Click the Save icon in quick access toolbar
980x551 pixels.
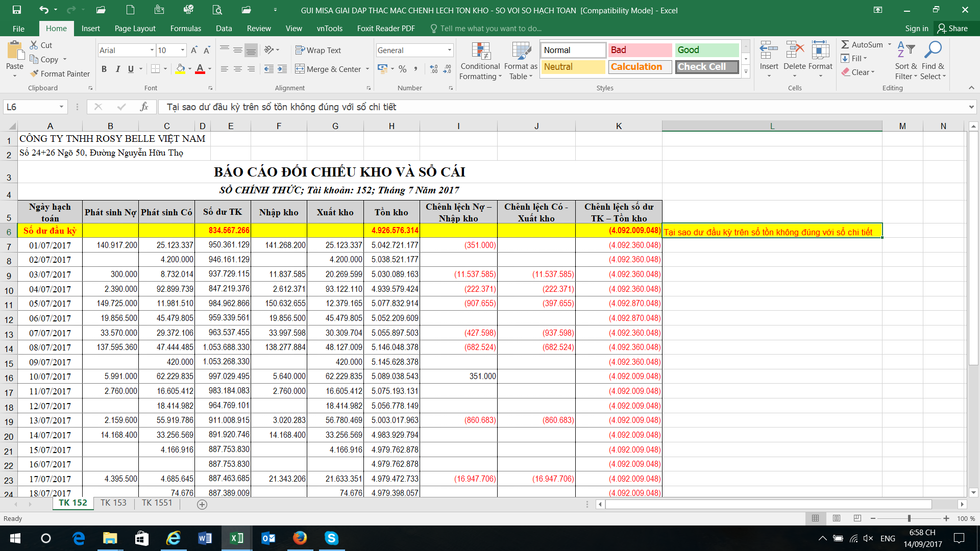(17, 10)
